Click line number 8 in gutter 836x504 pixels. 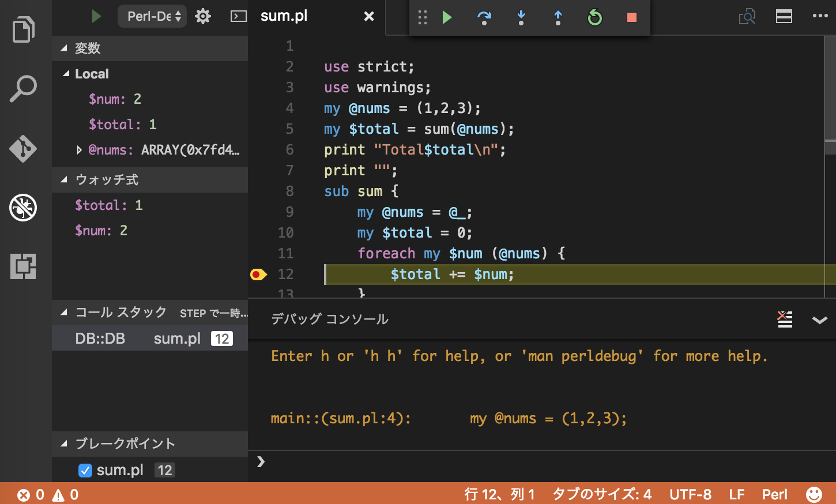click(290, 191)
